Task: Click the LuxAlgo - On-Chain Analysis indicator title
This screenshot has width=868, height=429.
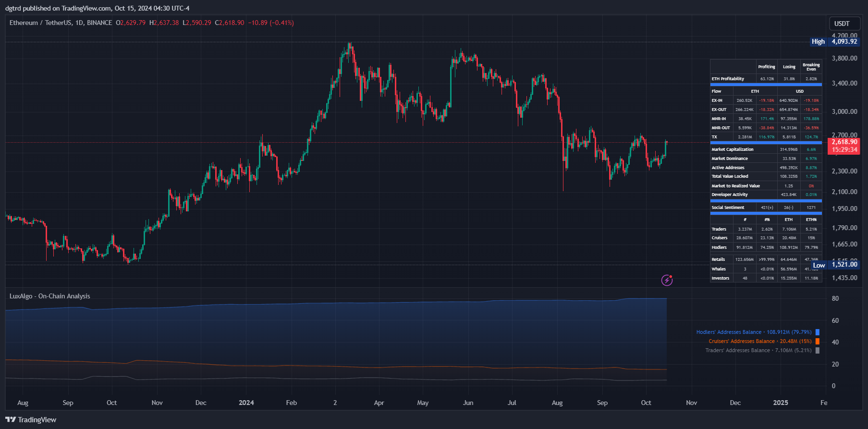Action: [x=49, y=296]
